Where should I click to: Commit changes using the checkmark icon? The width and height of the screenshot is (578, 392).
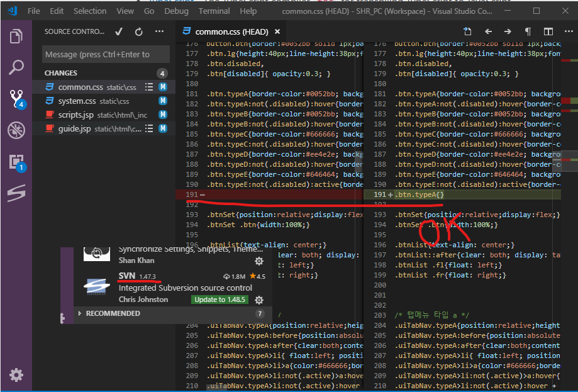click(119, 31)
